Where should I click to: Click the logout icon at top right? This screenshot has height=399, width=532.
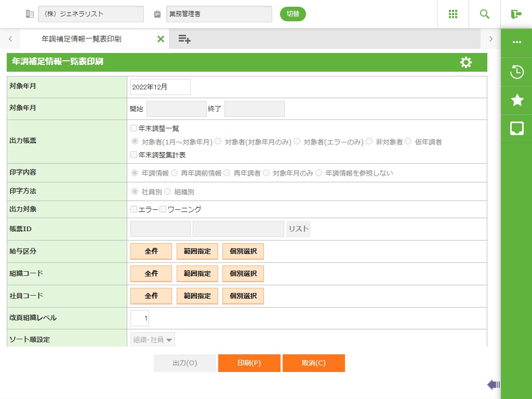coord(516,14)
